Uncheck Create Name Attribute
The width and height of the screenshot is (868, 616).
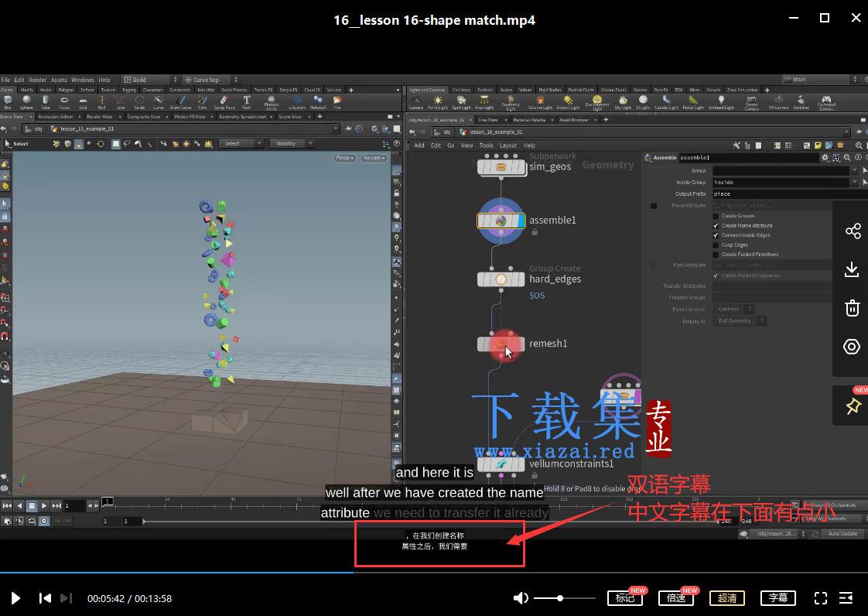[x=716, y=226]
